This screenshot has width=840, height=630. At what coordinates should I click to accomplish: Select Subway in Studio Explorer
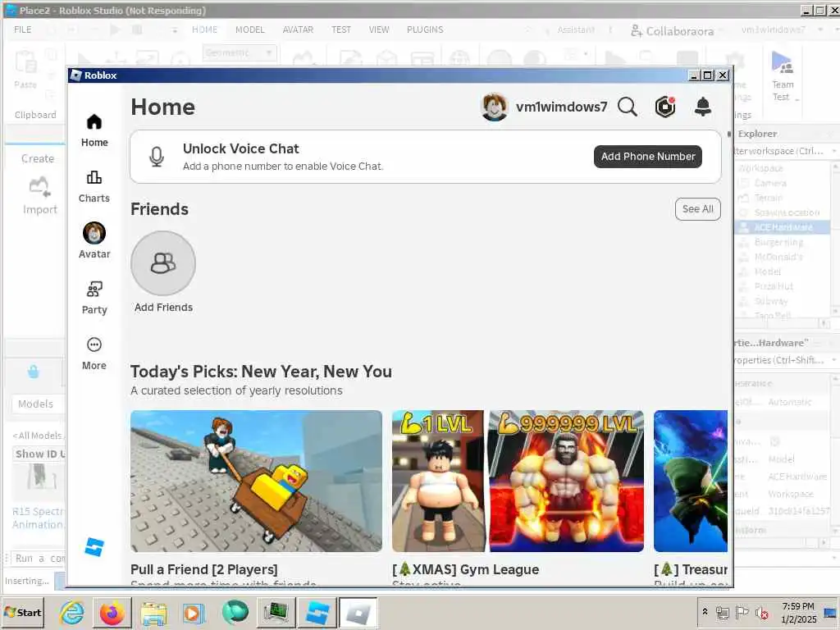click(771, 301)
